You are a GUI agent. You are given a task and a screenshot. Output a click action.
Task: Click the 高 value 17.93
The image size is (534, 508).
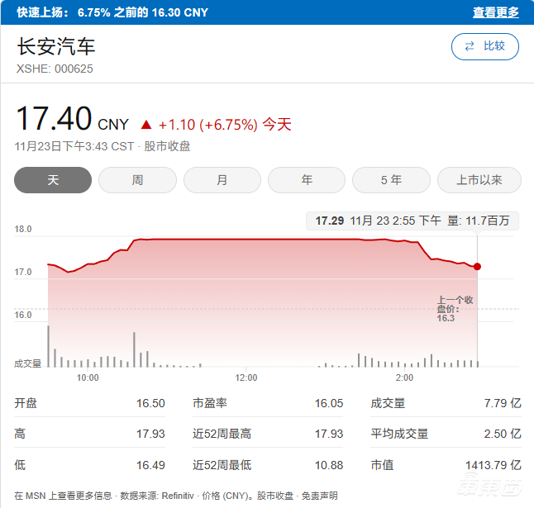tap(151, 434)
